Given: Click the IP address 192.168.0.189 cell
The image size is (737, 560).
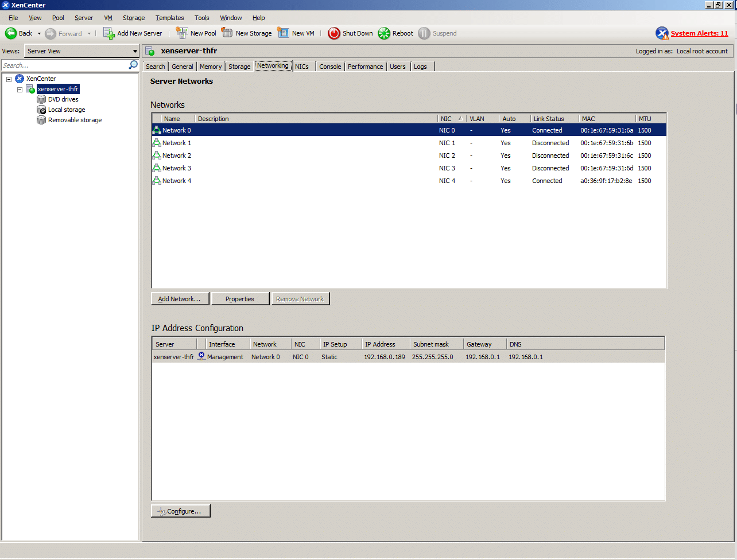Looking at the screenshot, I should [385, 357].
